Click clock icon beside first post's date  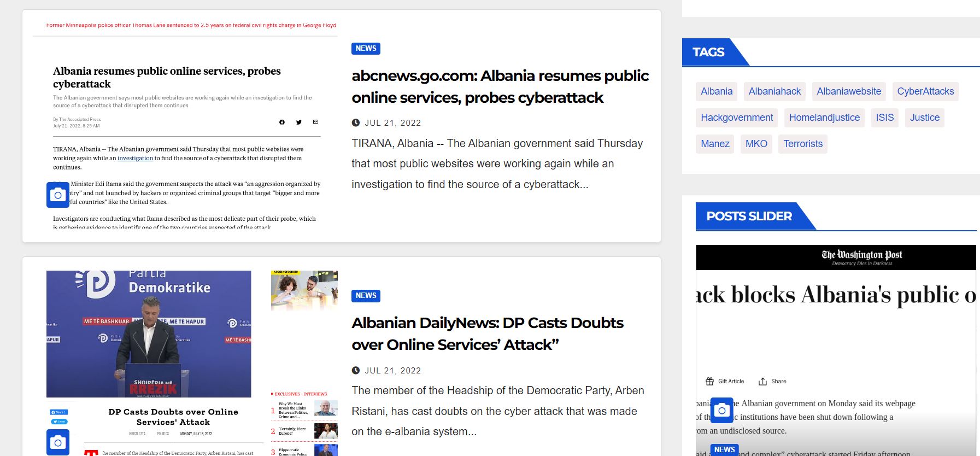356,123
